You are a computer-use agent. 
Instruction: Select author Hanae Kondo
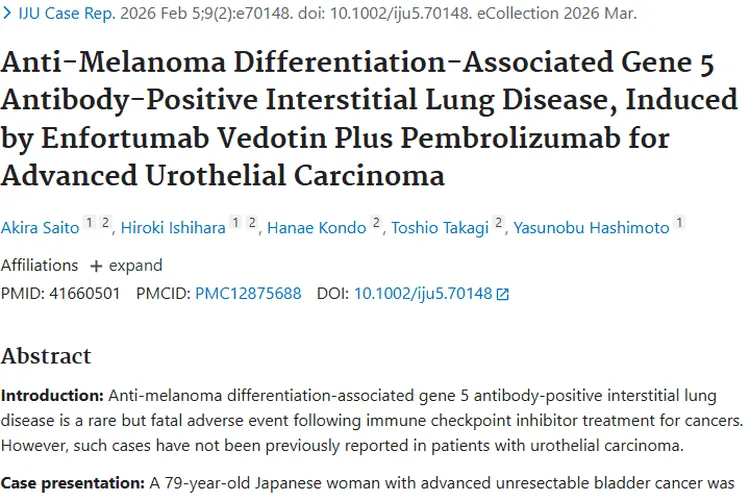coord(316,228)
